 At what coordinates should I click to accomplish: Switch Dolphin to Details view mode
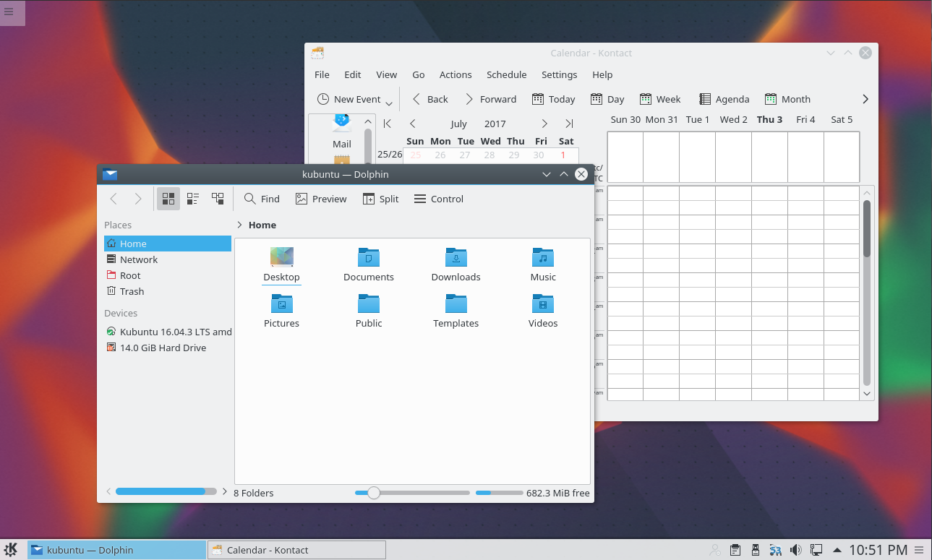[x=218, y=199]
